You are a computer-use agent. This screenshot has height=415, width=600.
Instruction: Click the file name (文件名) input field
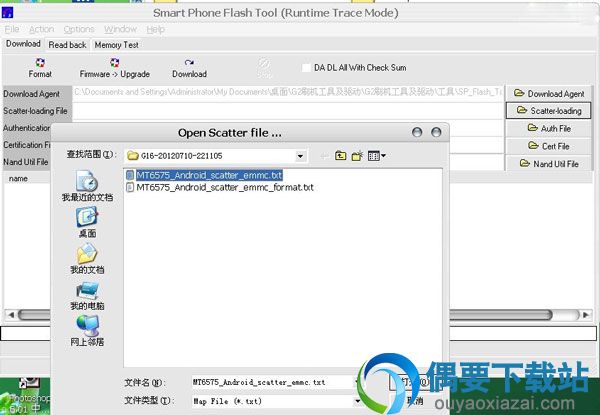[x=272, y=382]
